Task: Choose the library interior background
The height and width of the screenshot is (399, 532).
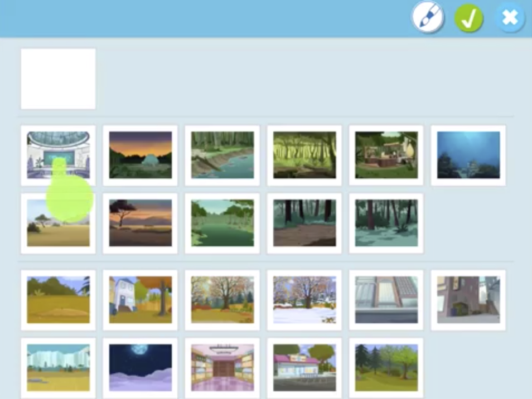Action: pos(222,367)
